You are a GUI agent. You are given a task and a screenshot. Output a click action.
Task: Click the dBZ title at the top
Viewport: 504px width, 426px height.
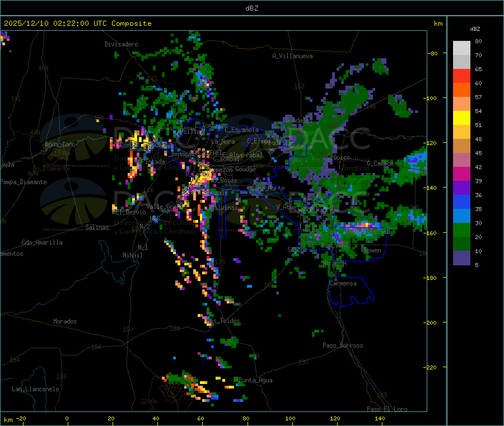251,8
